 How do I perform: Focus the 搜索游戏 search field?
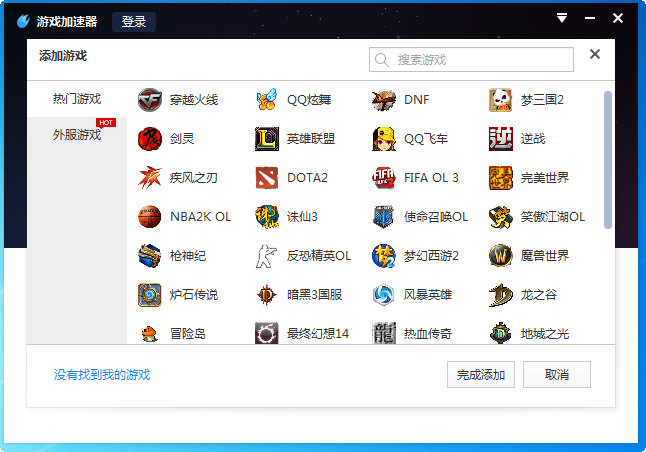(x=471, y=60)
